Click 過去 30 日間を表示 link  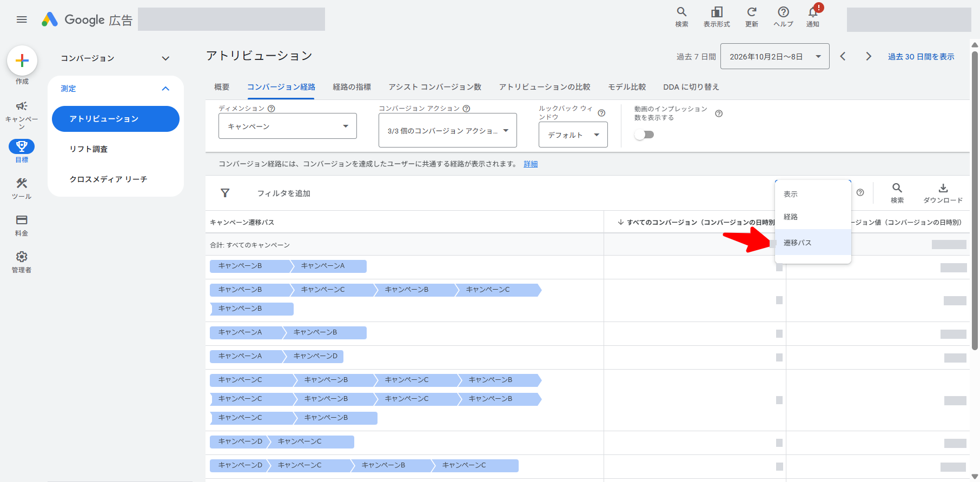tap(921, 57)
